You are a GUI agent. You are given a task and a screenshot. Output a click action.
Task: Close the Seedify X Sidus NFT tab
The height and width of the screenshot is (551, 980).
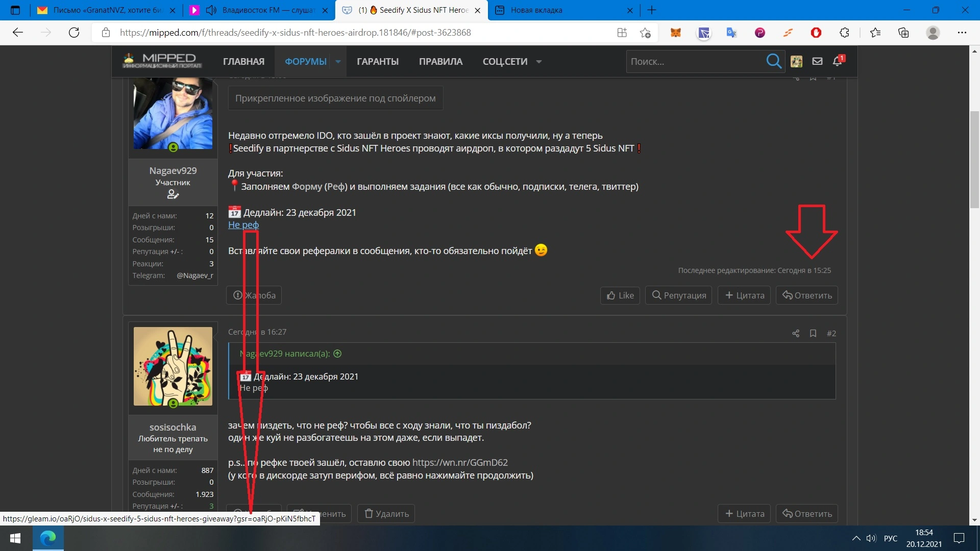tap(477, 10)
